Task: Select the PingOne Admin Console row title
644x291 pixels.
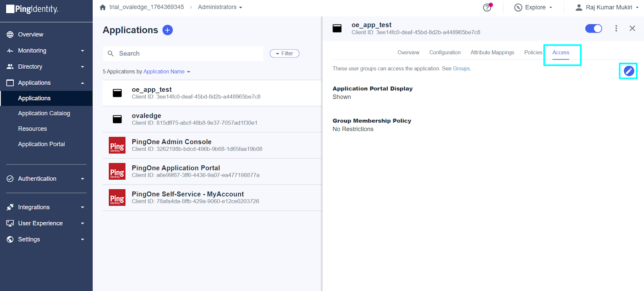Action: click(x=171, y=142)
